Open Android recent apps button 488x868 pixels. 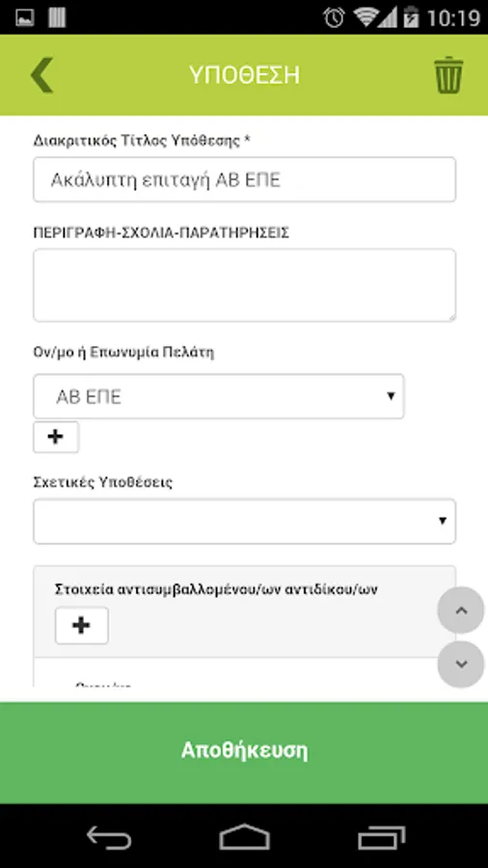point(382,837)
